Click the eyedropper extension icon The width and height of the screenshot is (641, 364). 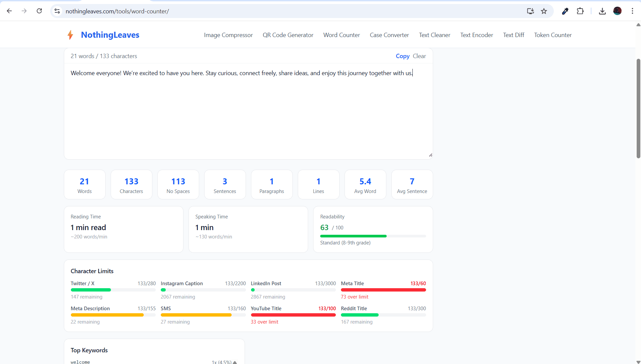[x=565, y=11]
